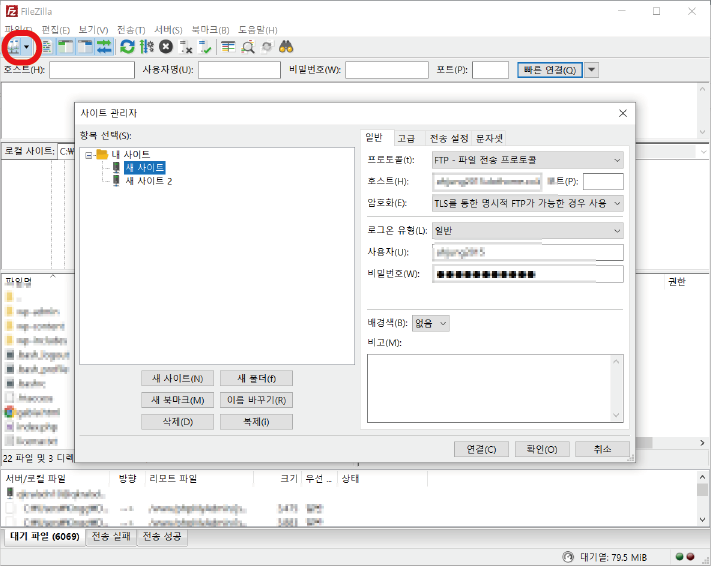711x566 pixels.
Task: Open the 배경색 dropdown
Action: pos(430,323)
